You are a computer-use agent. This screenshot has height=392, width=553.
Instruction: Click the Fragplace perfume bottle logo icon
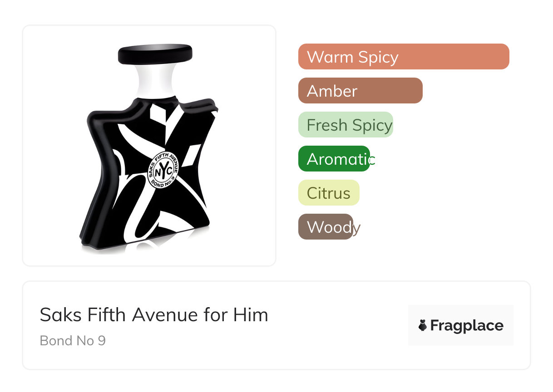[x=423, y=325]
